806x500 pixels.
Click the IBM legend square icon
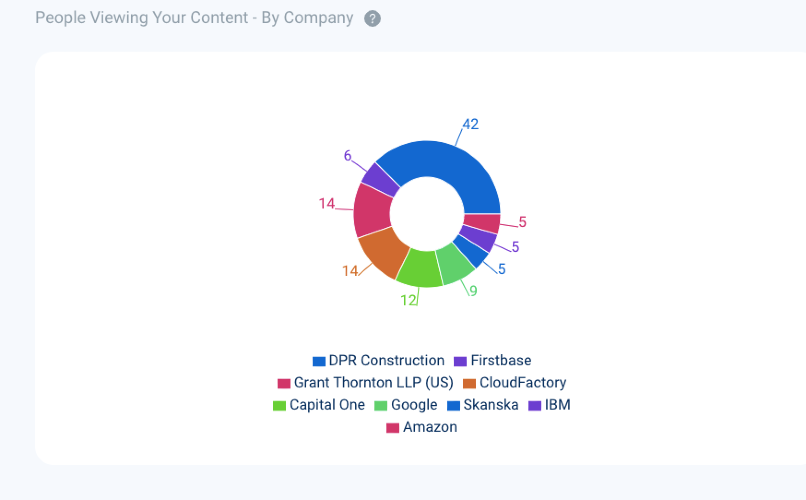point(534,406)
